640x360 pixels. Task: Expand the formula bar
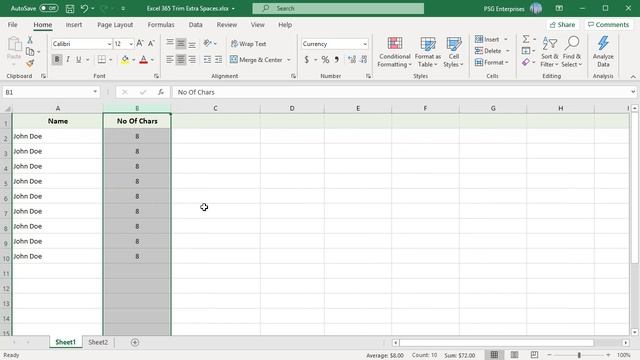pyautogui.click(x=633, y=92)
